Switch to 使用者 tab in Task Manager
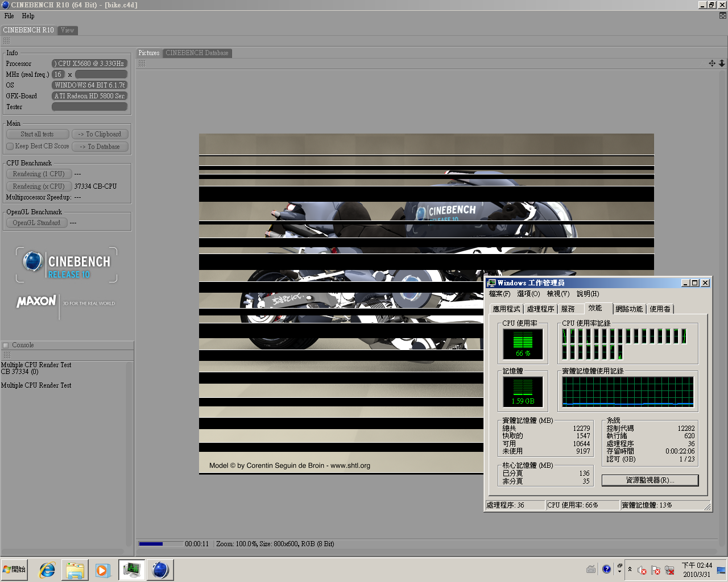Screen dimensions: 728x582 pyautogui.click(x=660, y=309)
